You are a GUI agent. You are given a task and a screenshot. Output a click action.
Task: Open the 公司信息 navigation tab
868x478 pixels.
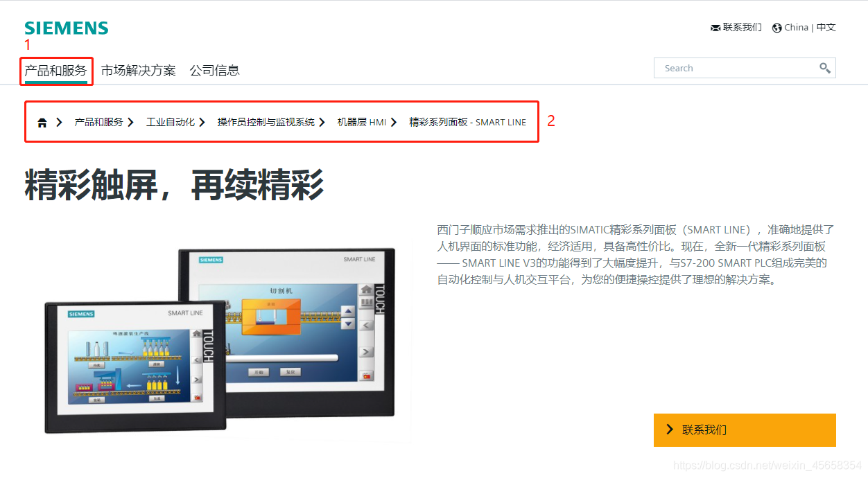click(215, 70)
